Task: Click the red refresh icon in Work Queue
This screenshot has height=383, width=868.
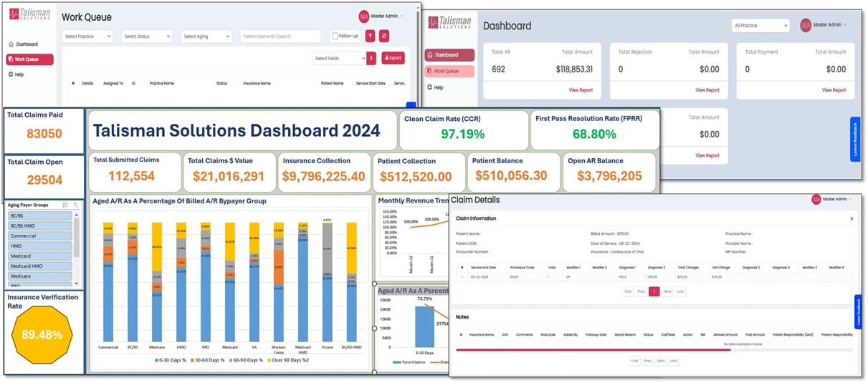Action: [x=384, y=37]
